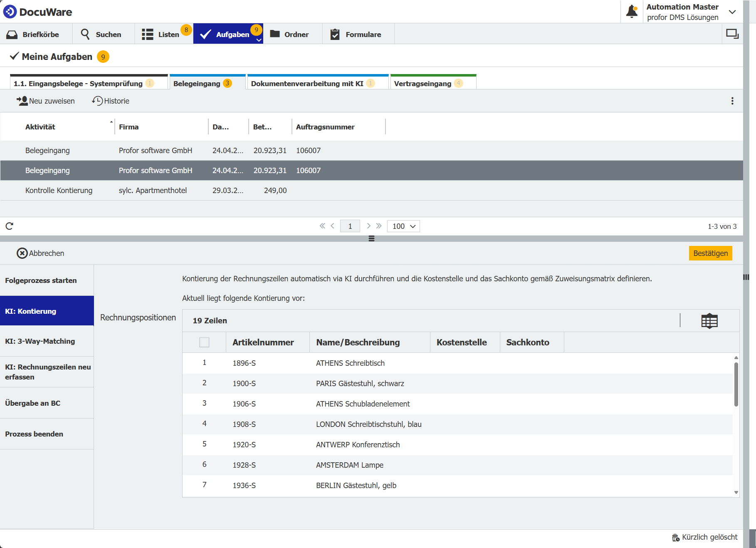
Task: Click the Formulare clipboard icon
Action: pyautogui.click(x=335, y=34)
